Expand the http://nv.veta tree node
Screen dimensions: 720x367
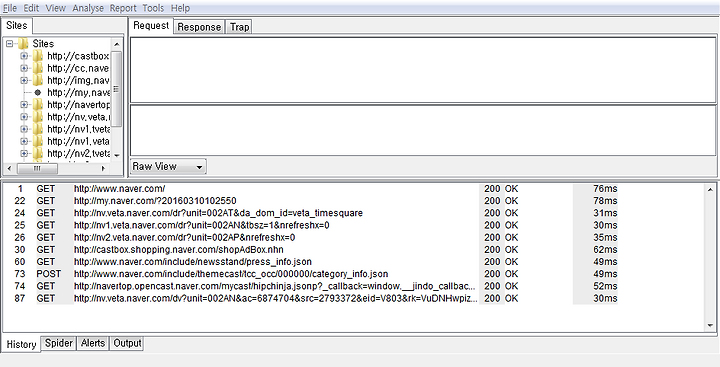click(x=24, y=117)
